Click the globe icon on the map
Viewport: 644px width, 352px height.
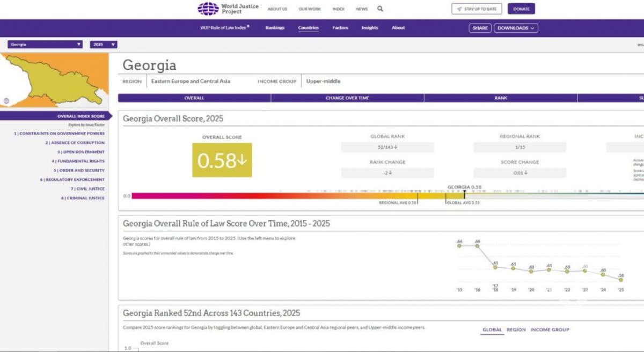pyautogui.click(x=6, y=101)
